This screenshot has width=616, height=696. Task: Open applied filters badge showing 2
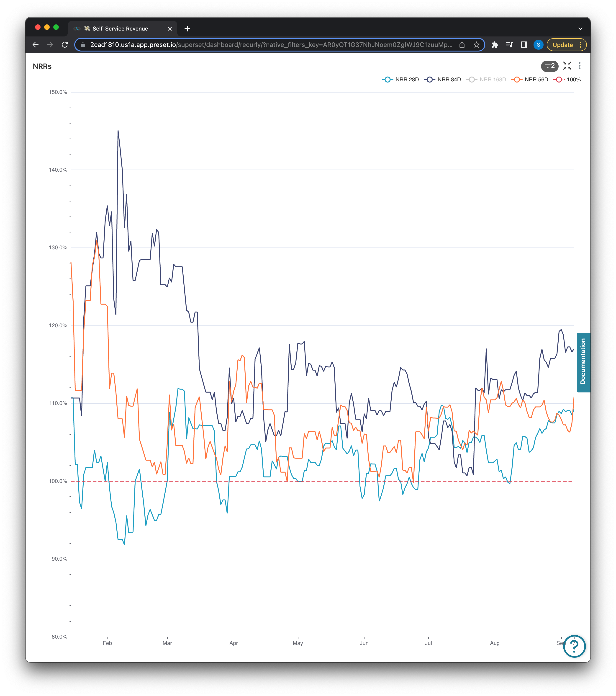[x=550, y=66]
